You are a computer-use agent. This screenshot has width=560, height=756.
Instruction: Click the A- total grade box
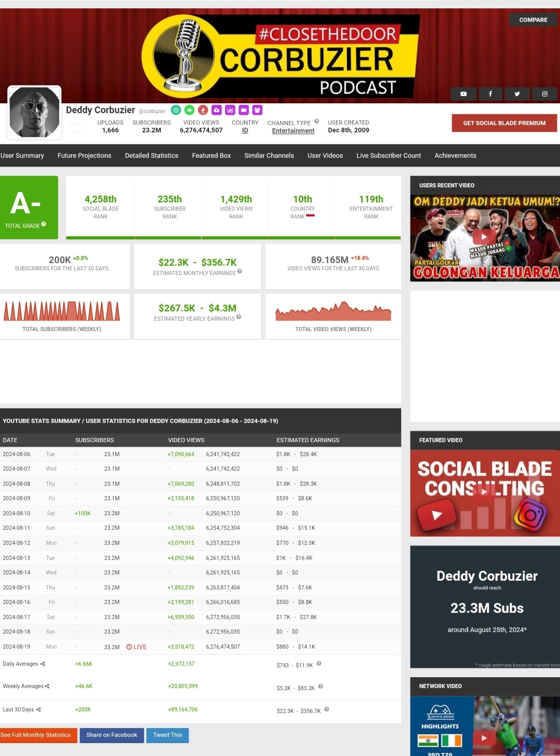29,208
